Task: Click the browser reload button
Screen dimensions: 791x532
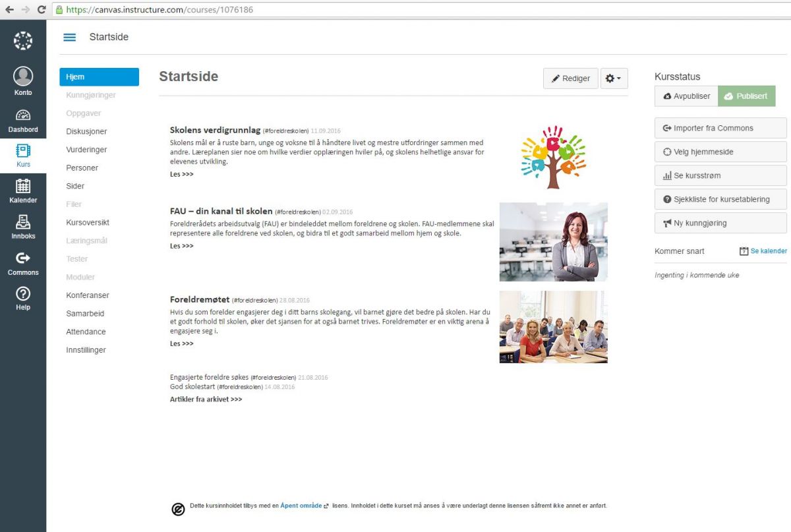Action: [x=42, y=10]
